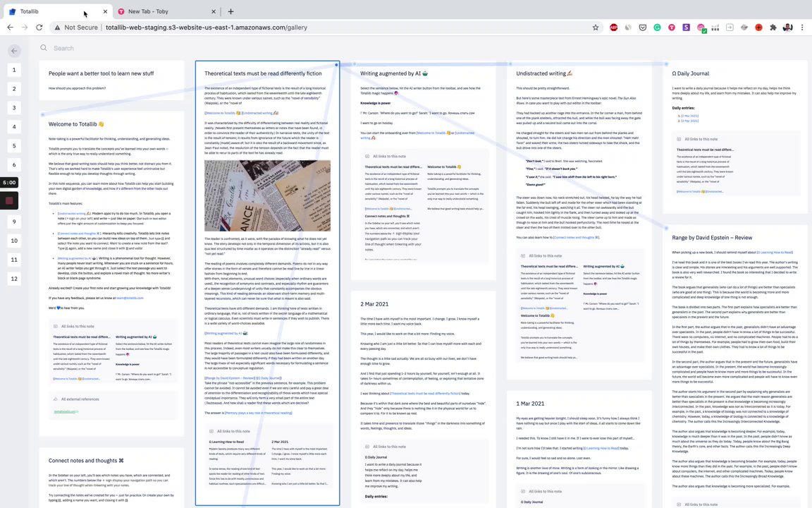Click the 5:00 recording timer
Image resolution: width=812 pixels, height=508 pixels.
(8, 183)
